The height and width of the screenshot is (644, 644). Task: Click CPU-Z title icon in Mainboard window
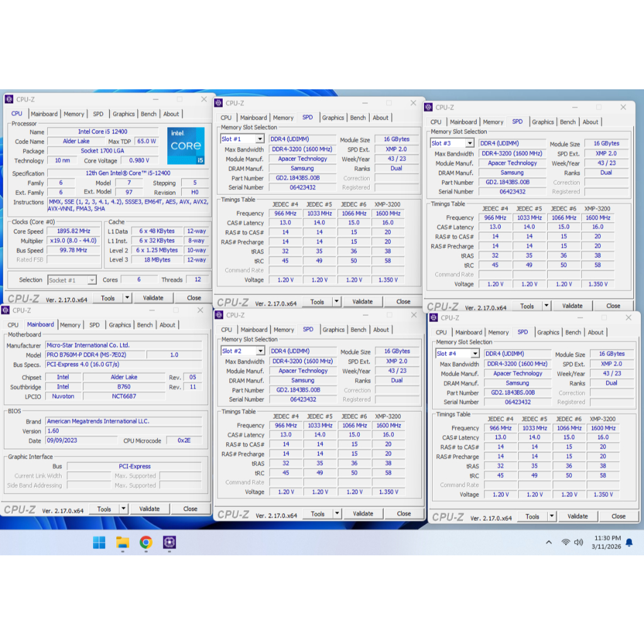[7, 310]
